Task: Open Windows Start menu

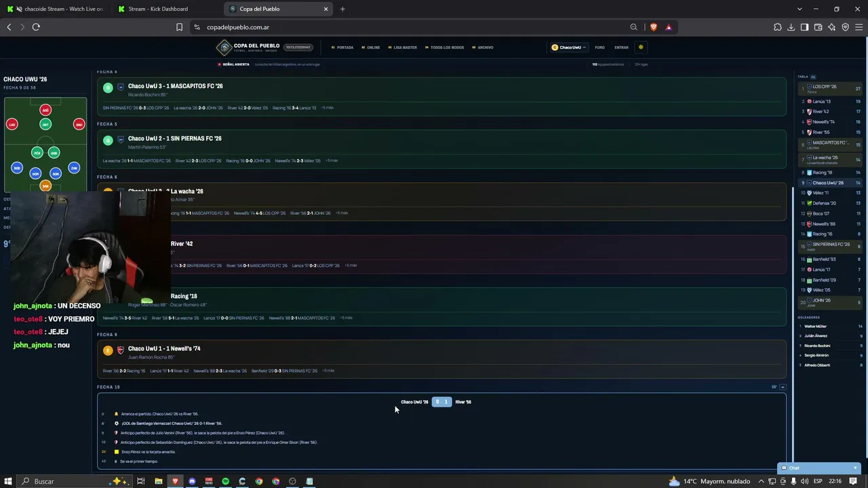Action: (x=9, y=481)
